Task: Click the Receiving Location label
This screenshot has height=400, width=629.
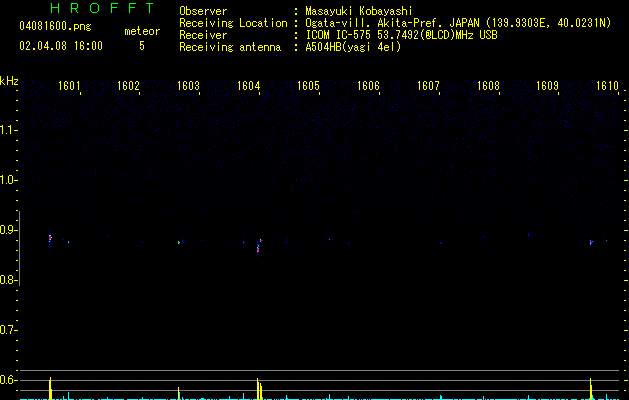Action: pyautogui.click(x=233, y=23)
